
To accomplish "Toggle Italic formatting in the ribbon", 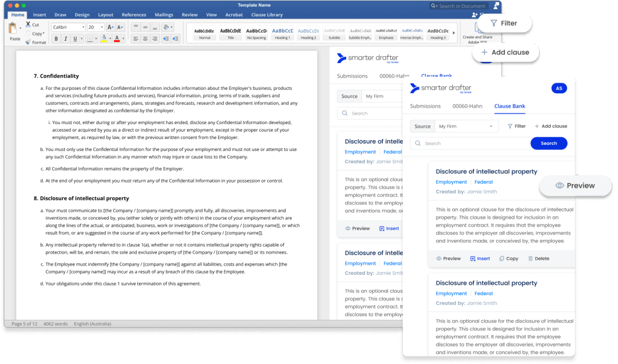I will tap(66, 39).
